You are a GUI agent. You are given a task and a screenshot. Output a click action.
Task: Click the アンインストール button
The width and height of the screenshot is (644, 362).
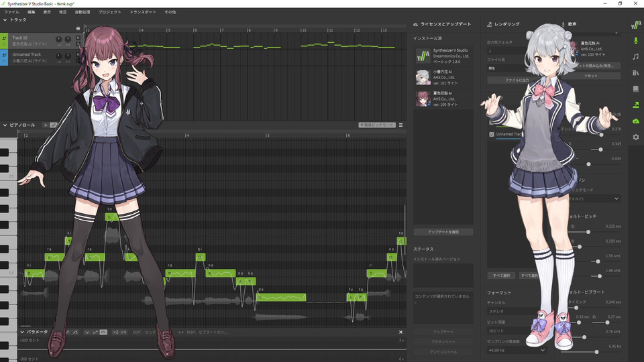point(443,352)
